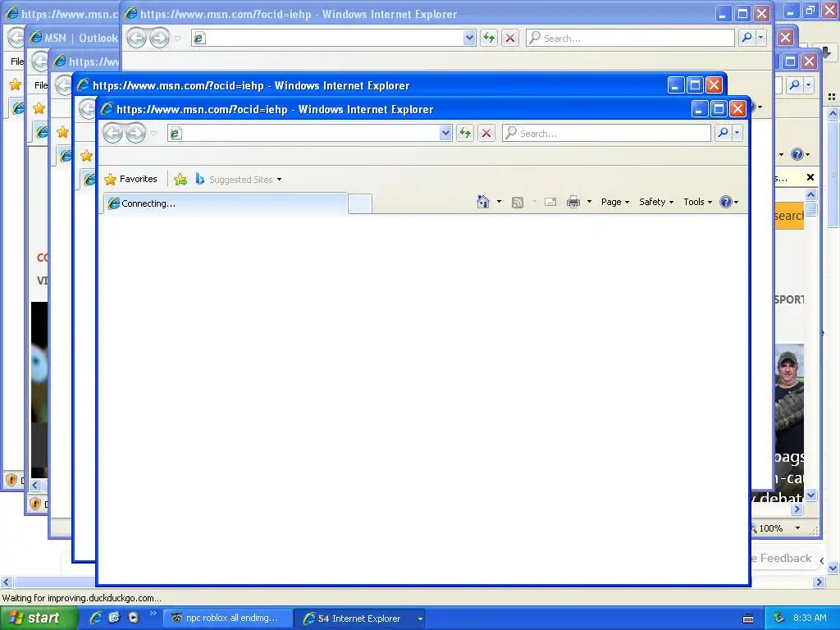Open recent pages dropdown beside front window's Forward button
This screenshot has width=840, height=630.
coord(153,134)
